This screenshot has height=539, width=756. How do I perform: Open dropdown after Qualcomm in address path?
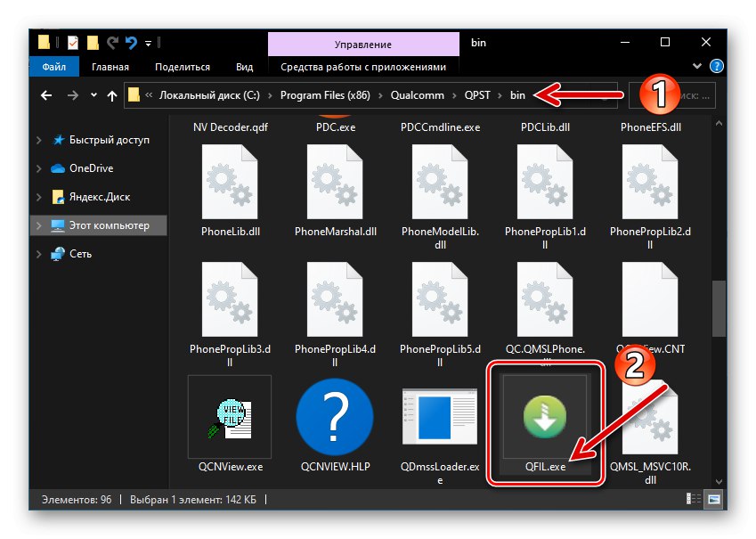click(454, 95)
